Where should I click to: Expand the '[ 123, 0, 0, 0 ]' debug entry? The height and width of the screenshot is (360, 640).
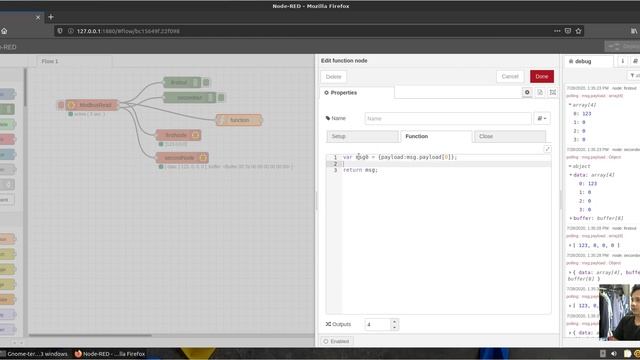[x=570, y=245]
